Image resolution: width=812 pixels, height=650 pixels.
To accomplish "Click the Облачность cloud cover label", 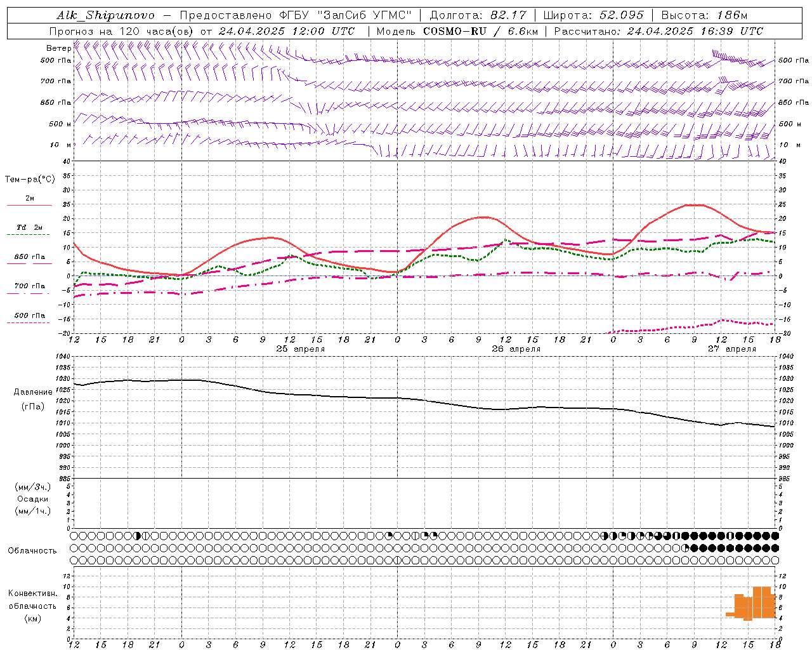I will coord(32,551).
